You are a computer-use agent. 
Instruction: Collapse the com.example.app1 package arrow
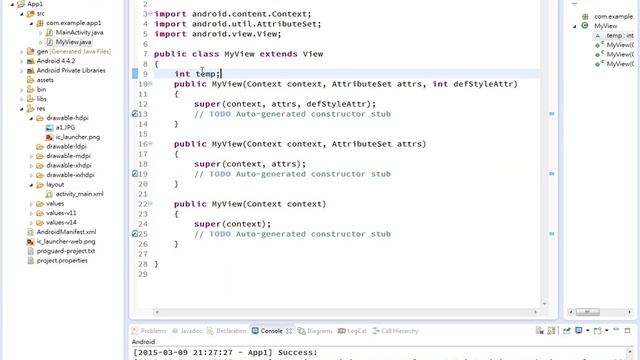coord(31,23)
